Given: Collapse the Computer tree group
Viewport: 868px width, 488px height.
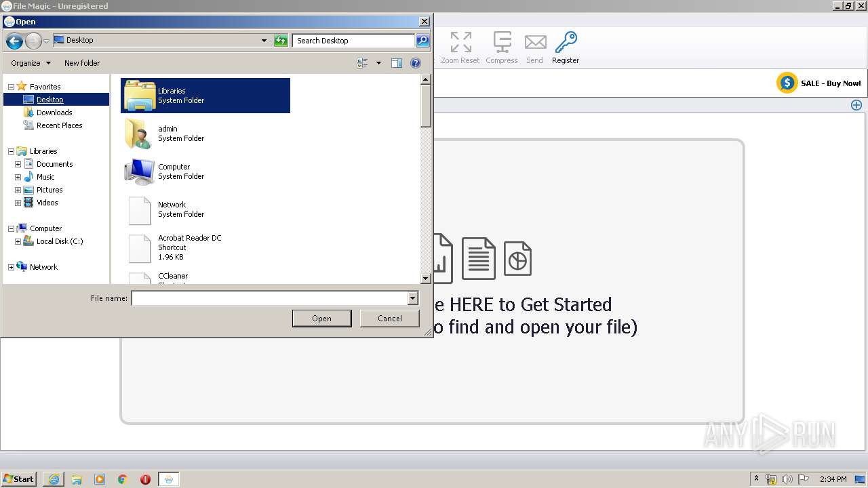Looking at the screenshot, I should [11, 228].
